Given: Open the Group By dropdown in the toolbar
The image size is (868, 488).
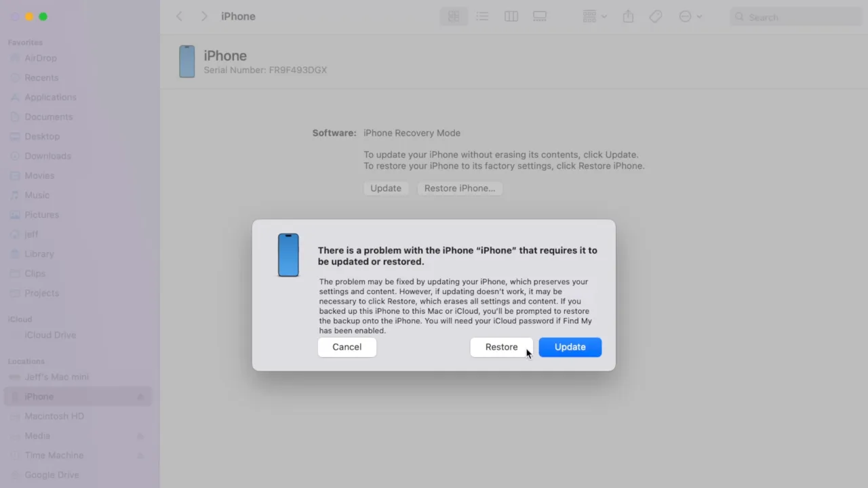Looking at the screenshot, I should tap(589, 16).
